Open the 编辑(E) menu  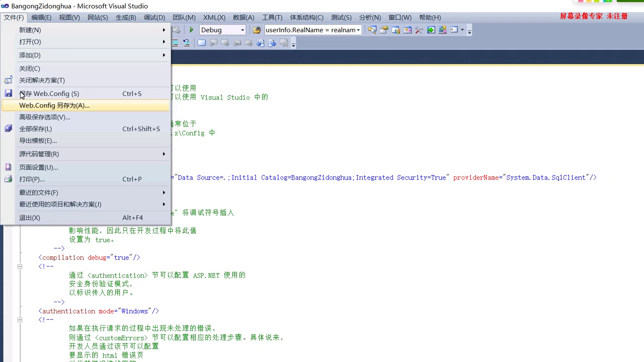(41, 17)
